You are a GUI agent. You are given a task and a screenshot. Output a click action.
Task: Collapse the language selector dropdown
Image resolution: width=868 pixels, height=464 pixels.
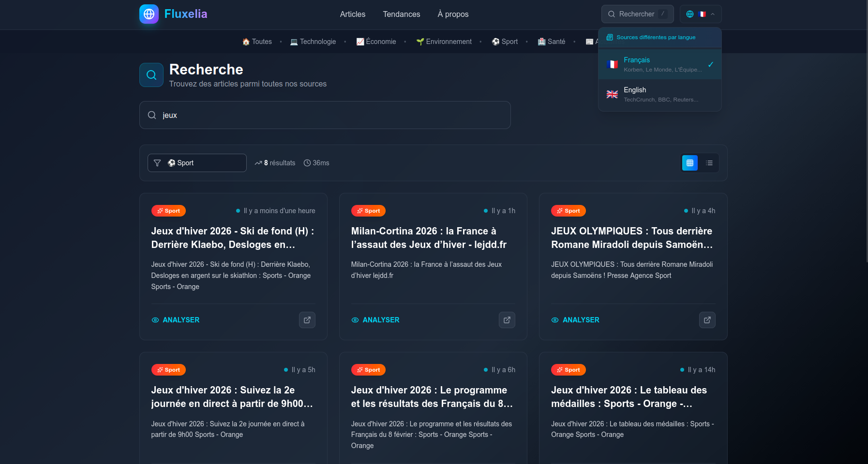(701, 14)
